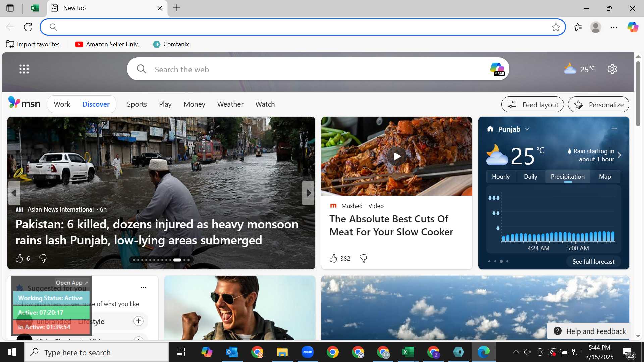This screenshot has width=644, height=362.
Task: Open page settings gear icon
Action: pyautogui.click(x=612, y=69)
